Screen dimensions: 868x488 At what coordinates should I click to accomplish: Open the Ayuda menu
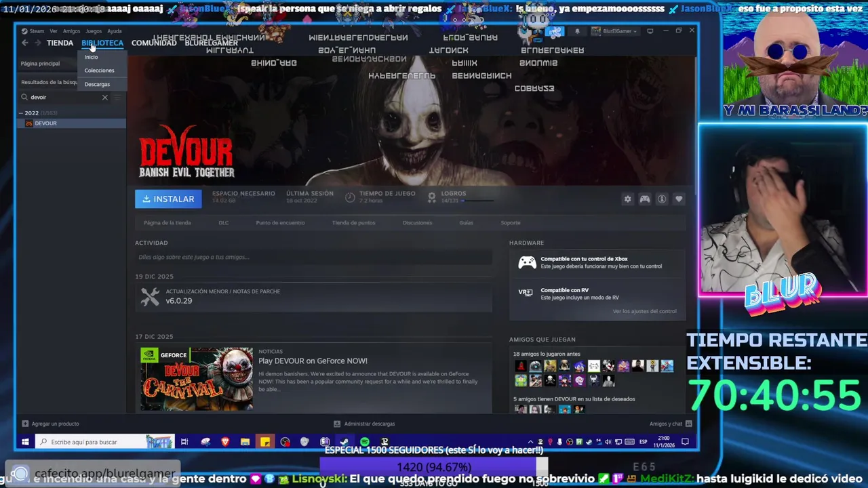[115, 31]
